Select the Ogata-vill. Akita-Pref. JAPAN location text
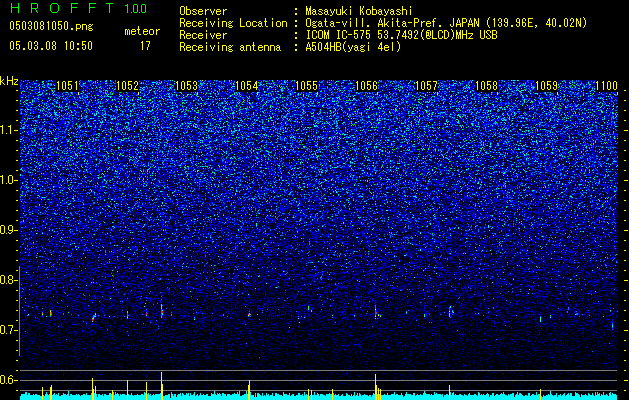 pos(446,23)
